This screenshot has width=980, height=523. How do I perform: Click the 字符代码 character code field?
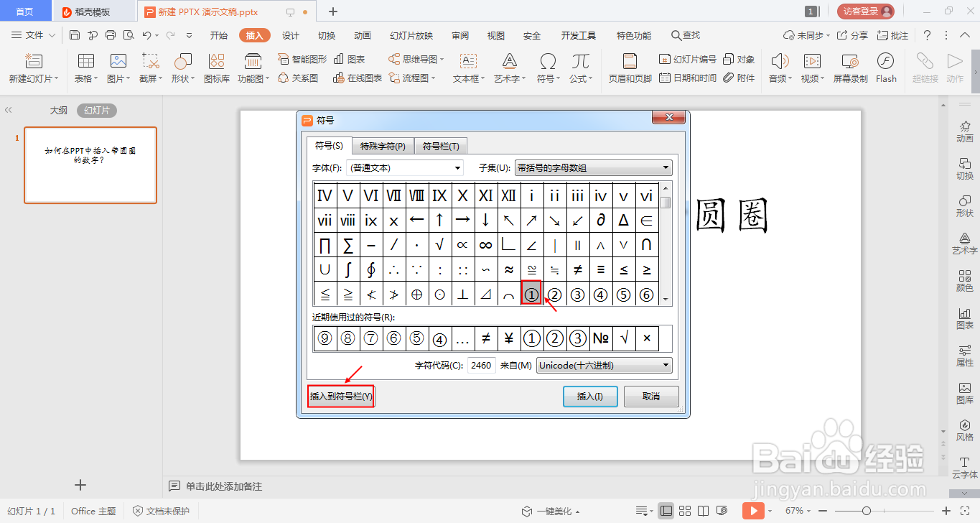coord(481,365)
